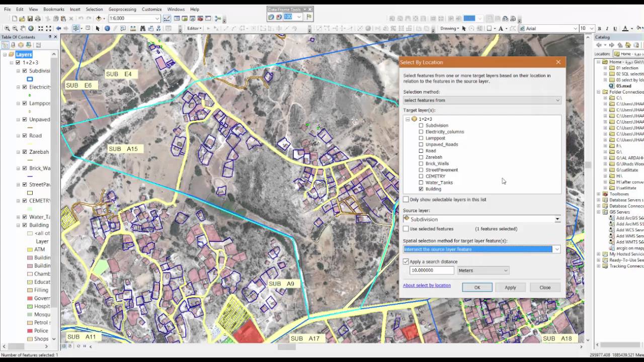Uncheck the Building target layer checkbox

421,189
